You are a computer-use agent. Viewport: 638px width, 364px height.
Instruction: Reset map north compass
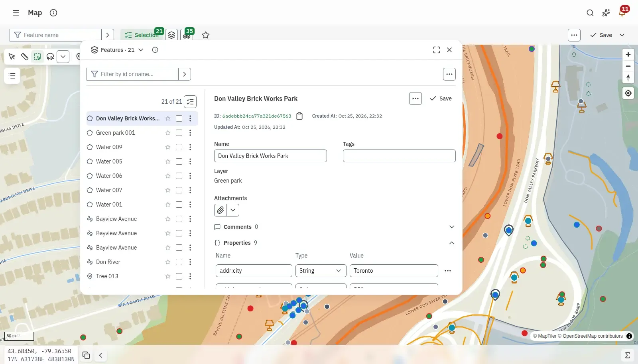(628, 78)
